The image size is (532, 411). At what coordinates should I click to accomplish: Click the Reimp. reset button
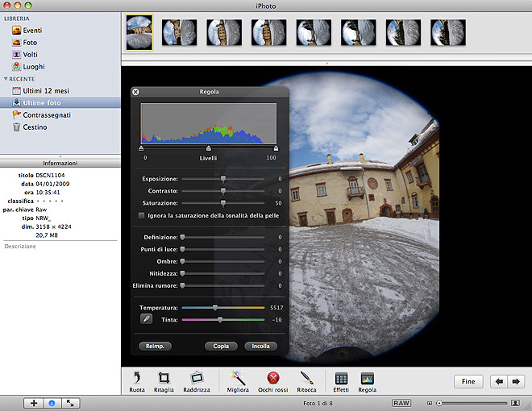pos(155,347)
